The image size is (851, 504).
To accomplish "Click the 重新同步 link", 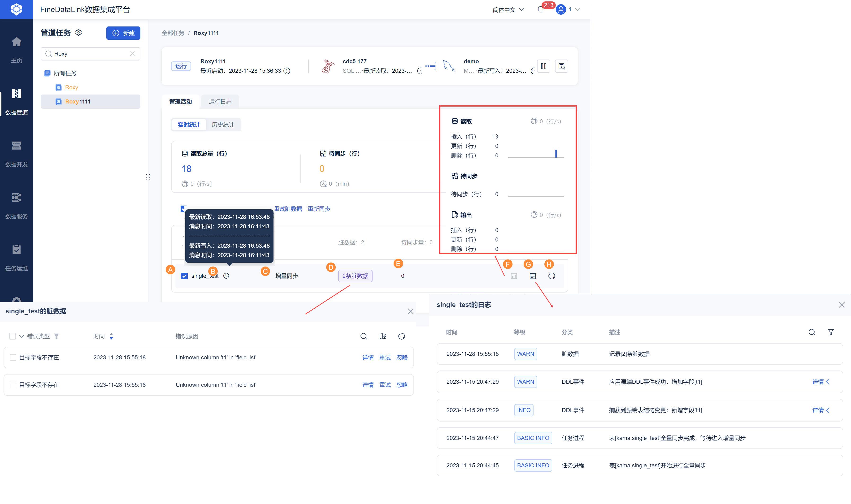I will click(319, 209).
